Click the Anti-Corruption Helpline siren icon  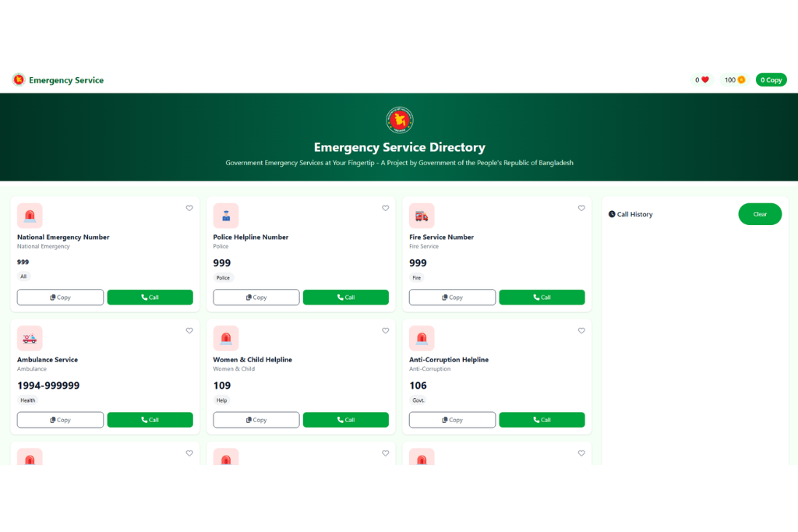click(x=422, y=338)
